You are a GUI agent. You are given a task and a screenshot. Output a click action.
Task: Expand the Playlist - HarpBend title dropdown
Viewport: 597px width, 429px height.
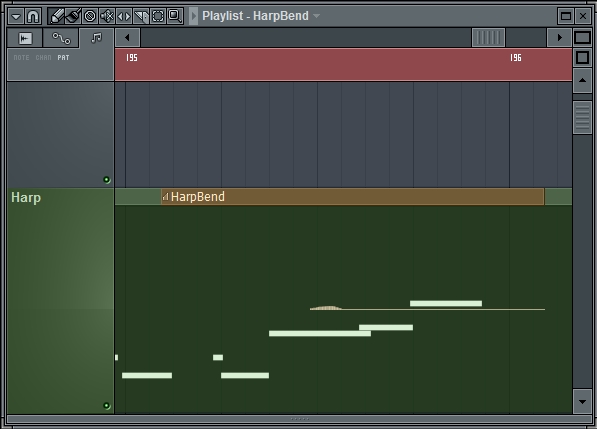(x=316, y=16)
